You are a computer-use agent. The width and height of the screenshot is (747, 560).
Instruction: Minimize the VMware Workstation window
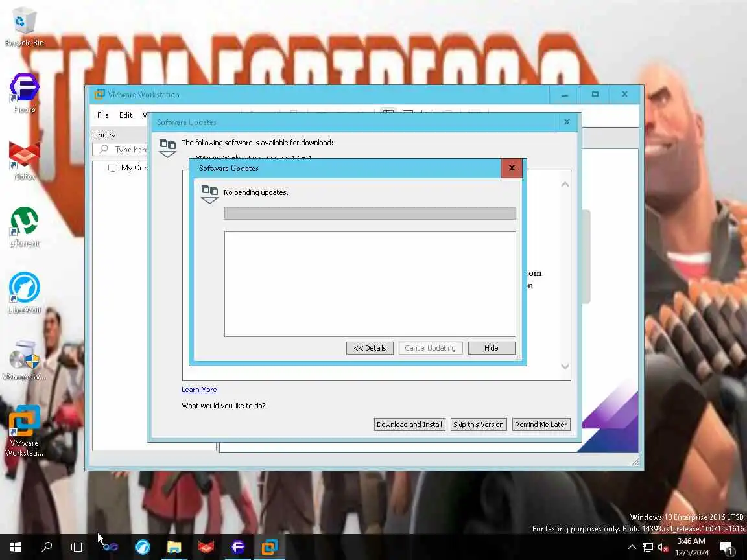(565, 94)
